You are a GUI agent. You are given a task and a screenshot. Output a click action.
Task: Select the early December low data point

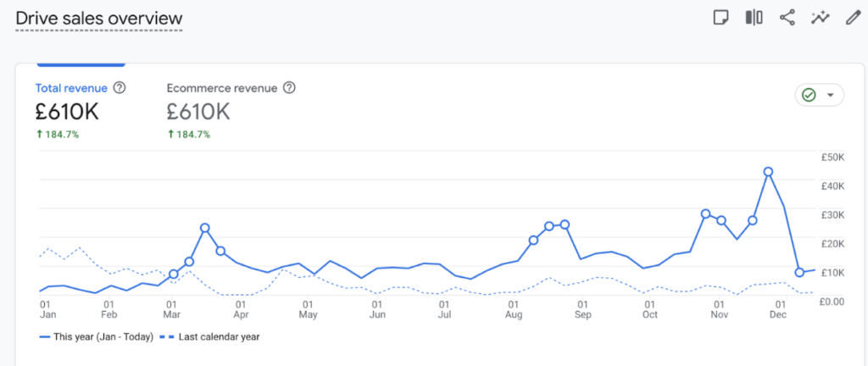(x=799, y=272)
